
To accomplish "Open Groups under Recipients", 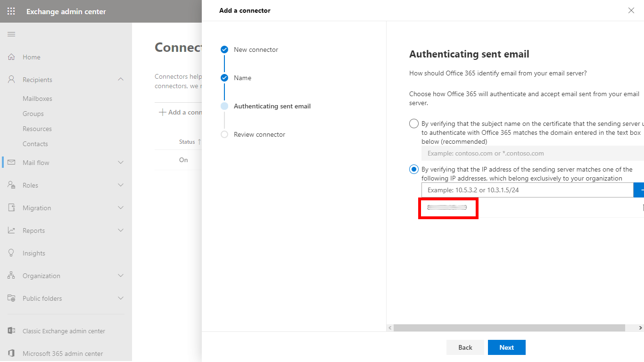I will click(33, 114).
